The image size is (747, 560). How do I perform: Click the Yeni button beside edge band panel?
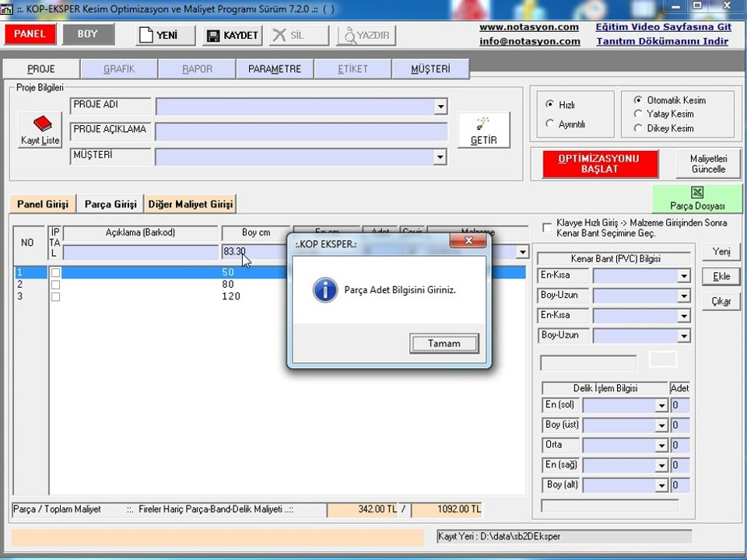click(x=721, y=251)
